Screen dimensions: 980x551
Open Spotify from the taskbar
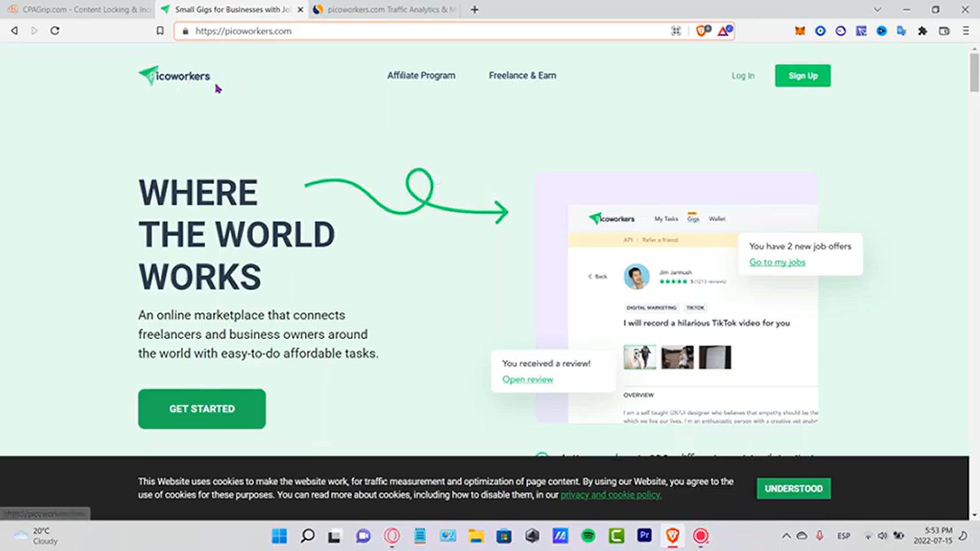[x=588, y=536]
